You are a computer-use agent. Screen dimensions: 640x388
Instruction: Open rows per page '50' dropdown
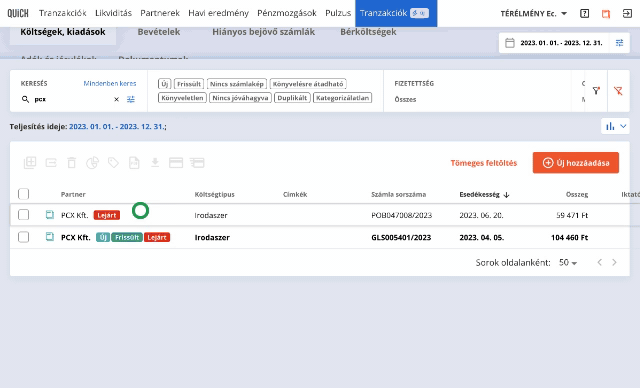568,262
